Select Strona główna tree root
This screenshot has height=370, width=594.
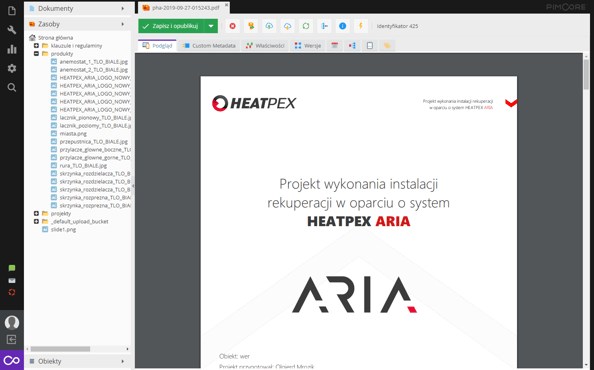coord(55,37)
